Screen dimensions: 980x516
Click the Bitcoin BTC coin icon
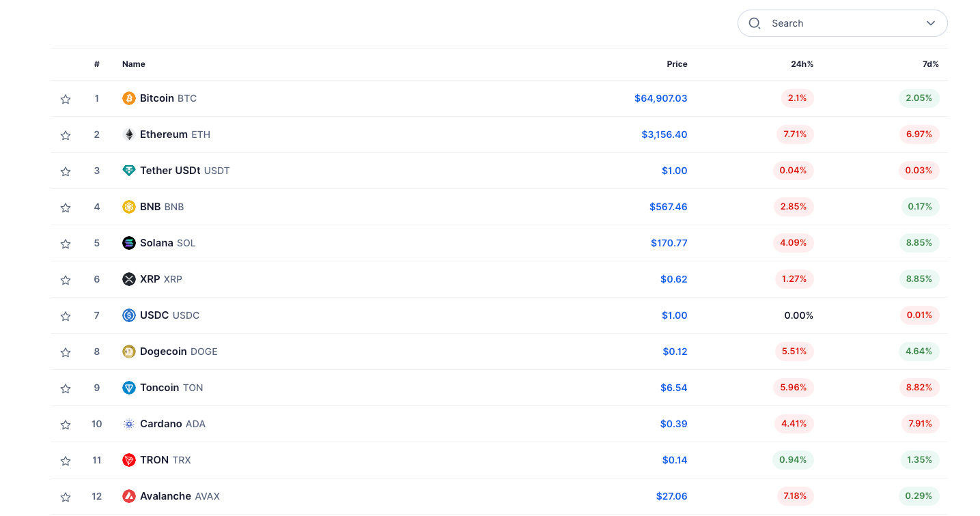[x=129, y=98]
